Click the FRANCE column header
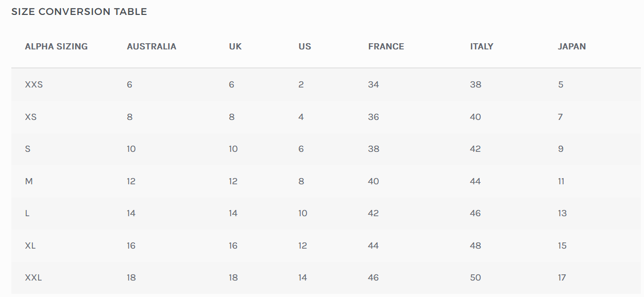The height and width of the screenshot is (297, 644). click(x=386, y=46)
